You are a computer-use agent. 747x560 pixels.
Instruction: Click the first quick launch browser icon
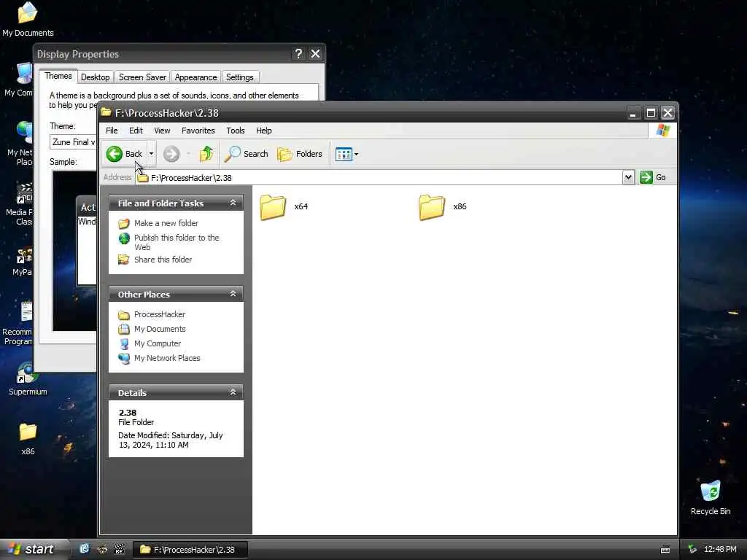pos(85,549)
